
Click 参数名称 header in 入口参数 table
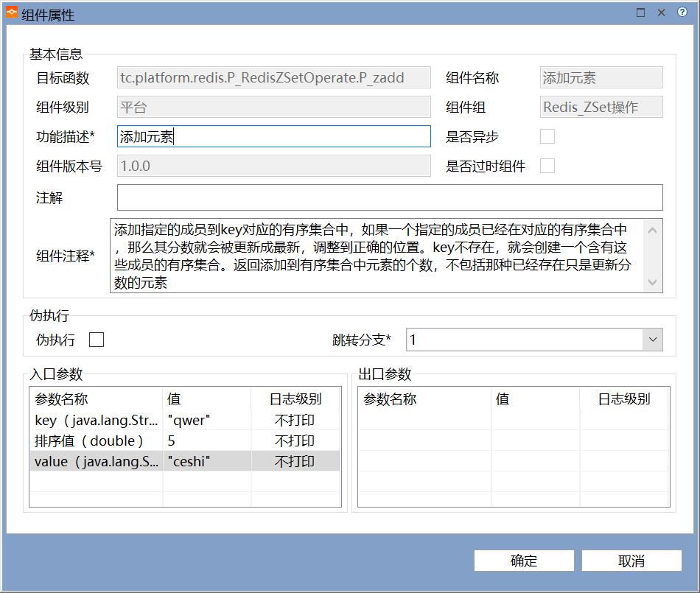pyautogui.click(x=96, y=399)
